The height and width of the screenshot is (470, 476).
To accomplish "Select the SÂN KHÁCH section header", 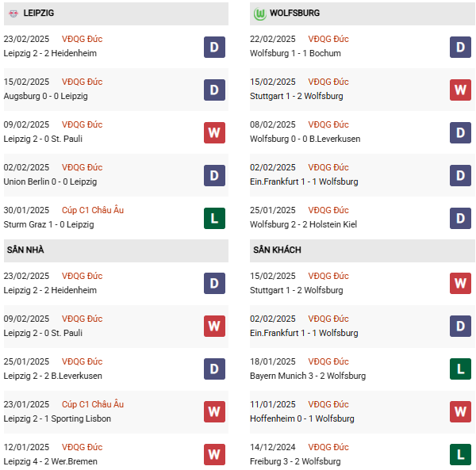I will click(277, 250).
